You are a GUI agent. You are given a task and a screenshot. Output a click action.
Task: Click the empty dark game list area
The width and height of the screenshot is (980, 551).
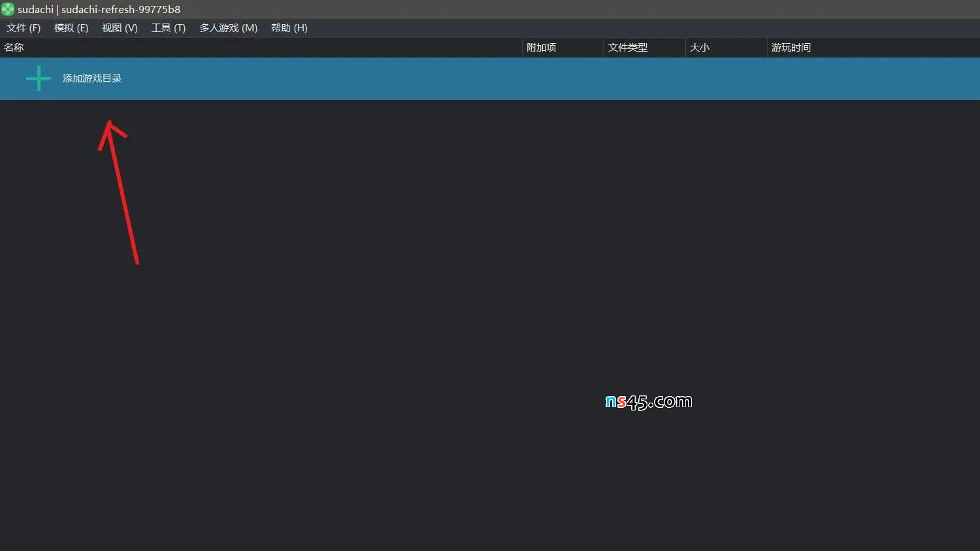[x=392, y=294]
